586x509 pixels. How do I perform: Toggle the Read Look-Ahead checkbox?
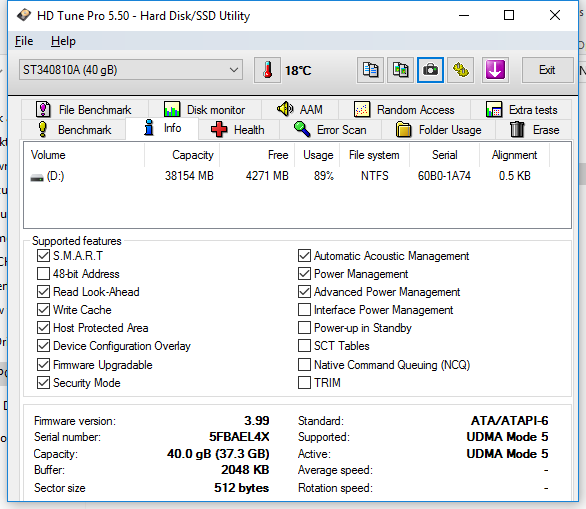43,291
